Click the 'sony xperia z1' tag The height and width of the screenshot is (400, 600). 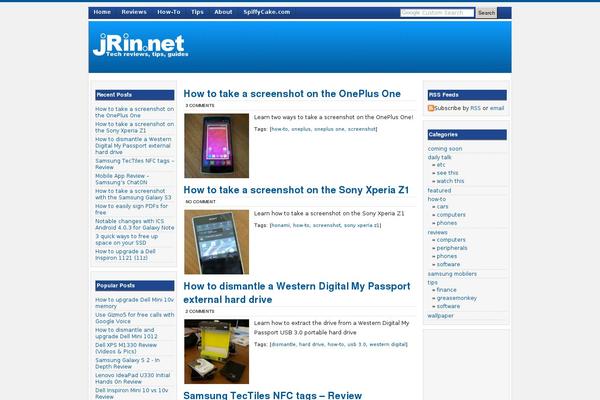362,225
